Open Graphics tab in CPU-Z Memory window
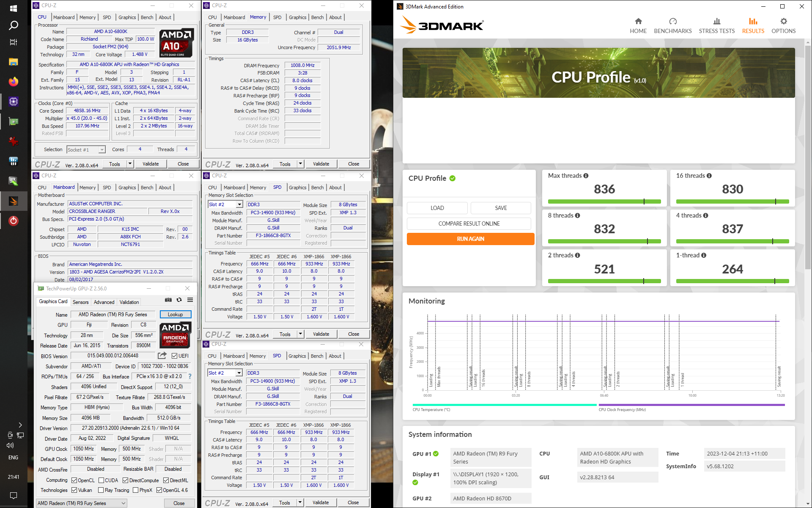The image size is (812, 508). coord(298,17)
